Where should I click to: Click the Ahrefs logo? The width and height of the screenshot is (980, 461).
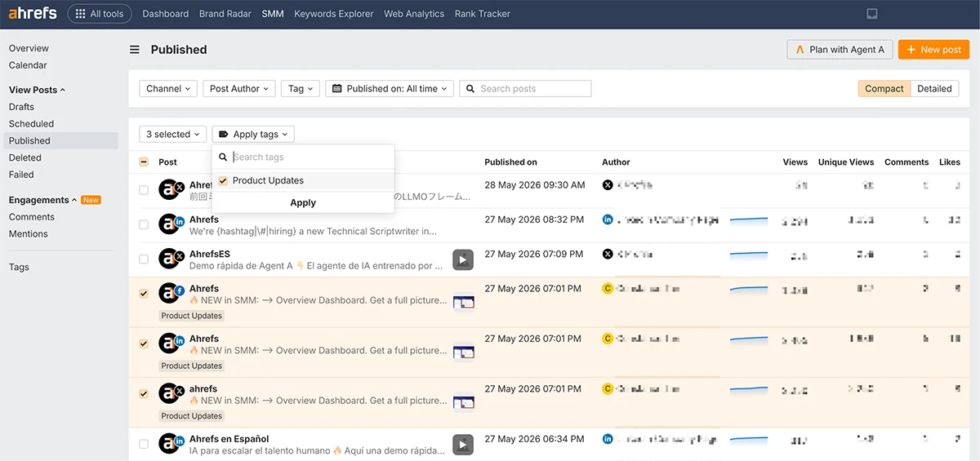tap(33, 13)
